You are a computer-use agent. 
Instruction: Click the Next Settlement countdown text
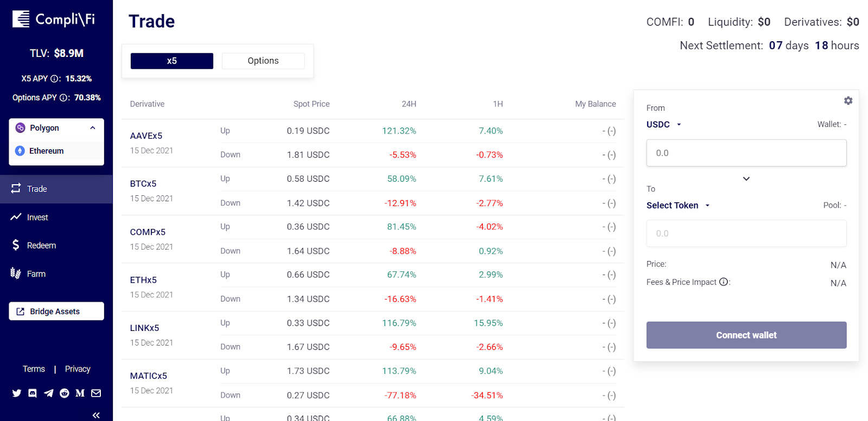tap(769, 46)
